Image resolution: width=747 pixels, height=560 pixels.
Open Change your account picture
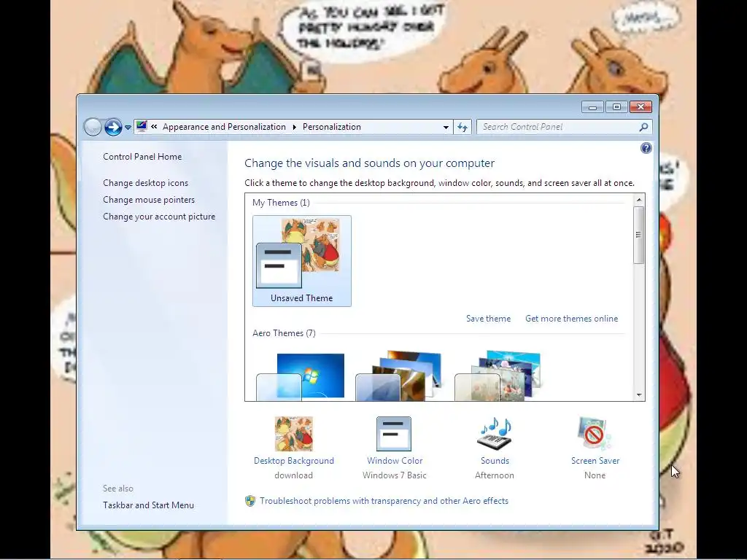159,216
